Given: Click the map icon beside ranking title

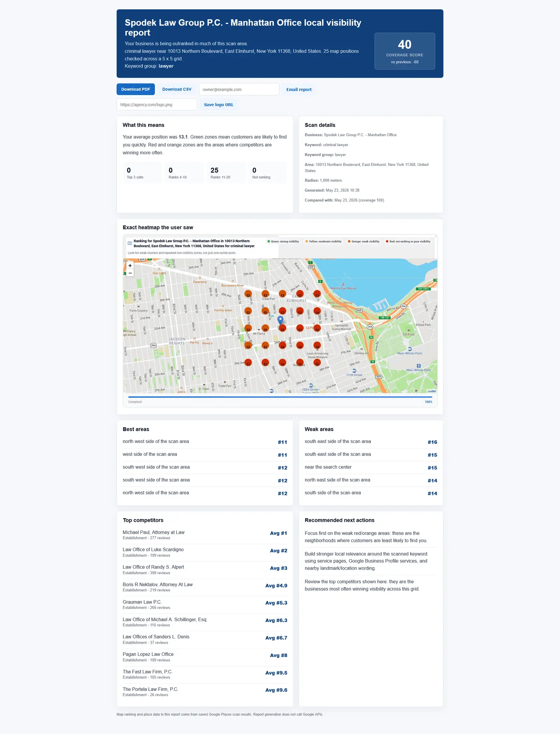Looking at the screenshot, I should click(130, 243).
